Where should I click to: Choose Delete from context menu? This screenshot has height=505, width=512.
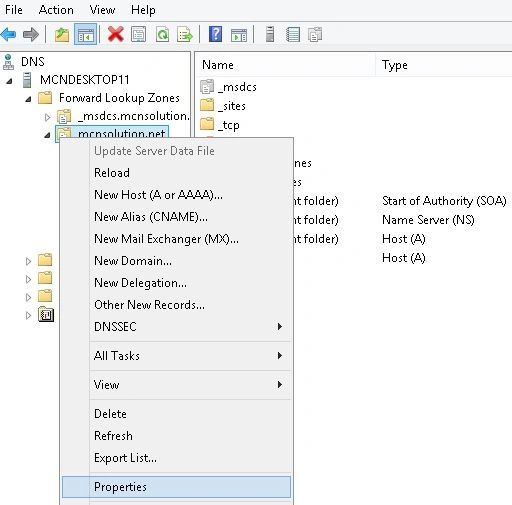(x=176, y=414)
